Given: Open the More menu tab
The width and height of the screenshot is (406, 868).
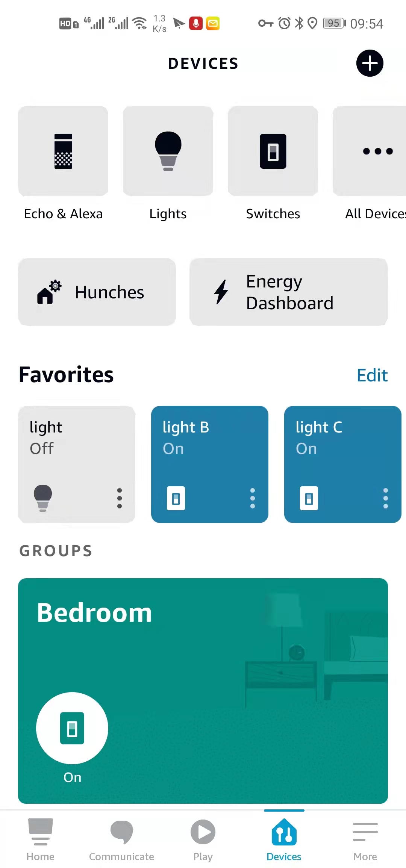Looking at the screenshot, I should (x=365, y=839).
